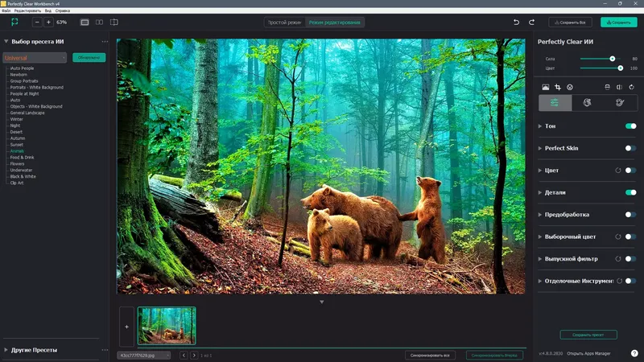Disable the Детали toggle
The width and height of the screenshot is (644, 362).
(631, 192)
